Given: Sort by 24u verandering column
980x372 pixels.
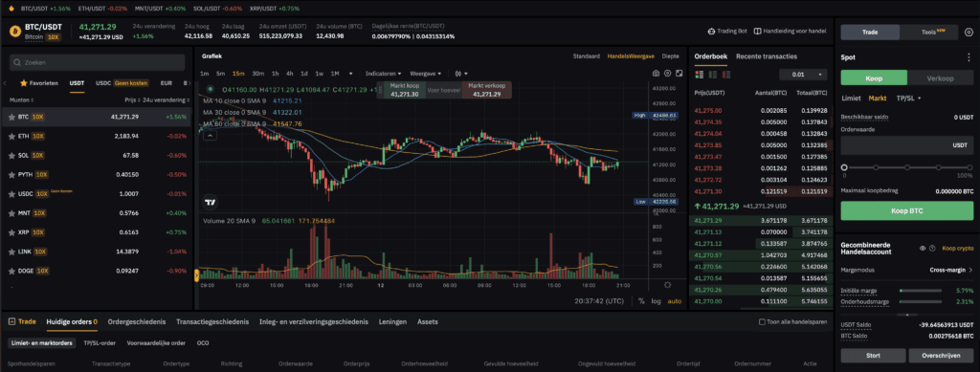Looking at the screenshot, I should tap(167, 99).
